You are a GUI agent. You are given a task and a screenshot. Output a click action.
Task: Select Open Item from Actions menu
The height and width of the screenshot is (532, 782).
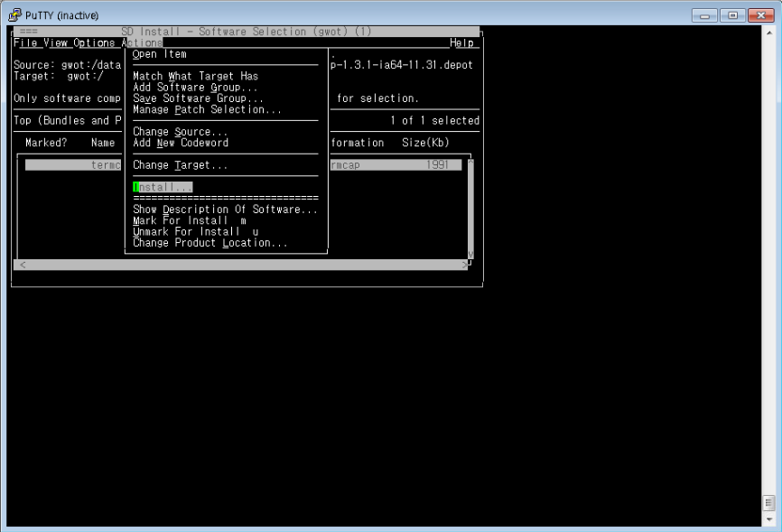160,54
